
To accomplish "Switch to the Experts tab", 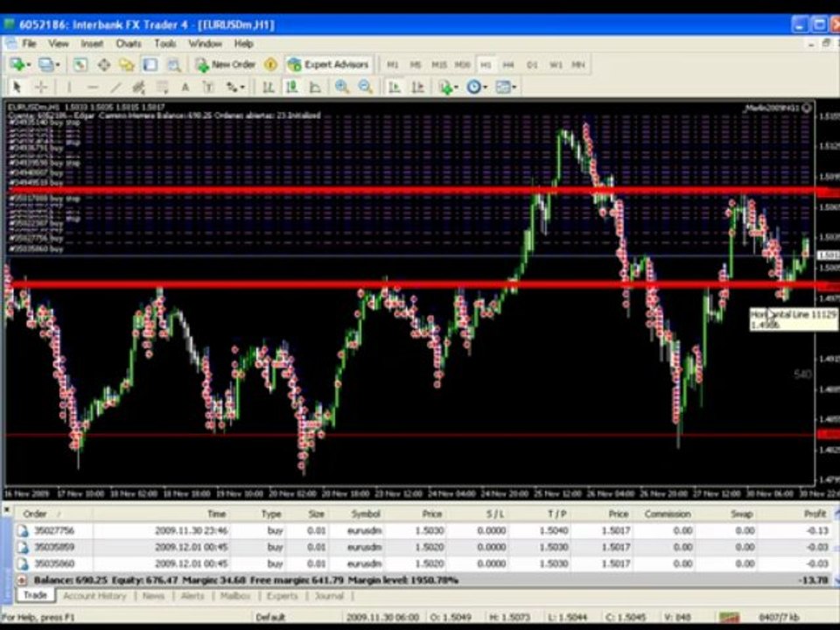I will point(282,596).
